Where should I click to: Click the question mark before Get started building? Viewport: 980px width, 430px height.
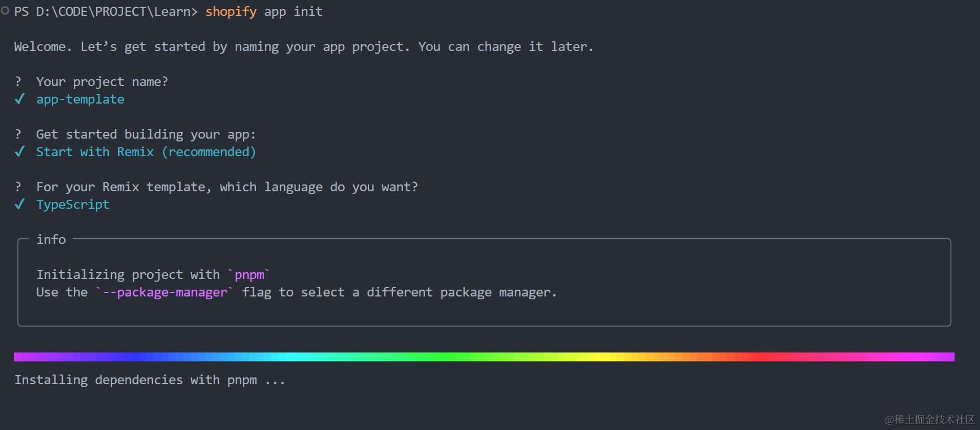(18, 134)
